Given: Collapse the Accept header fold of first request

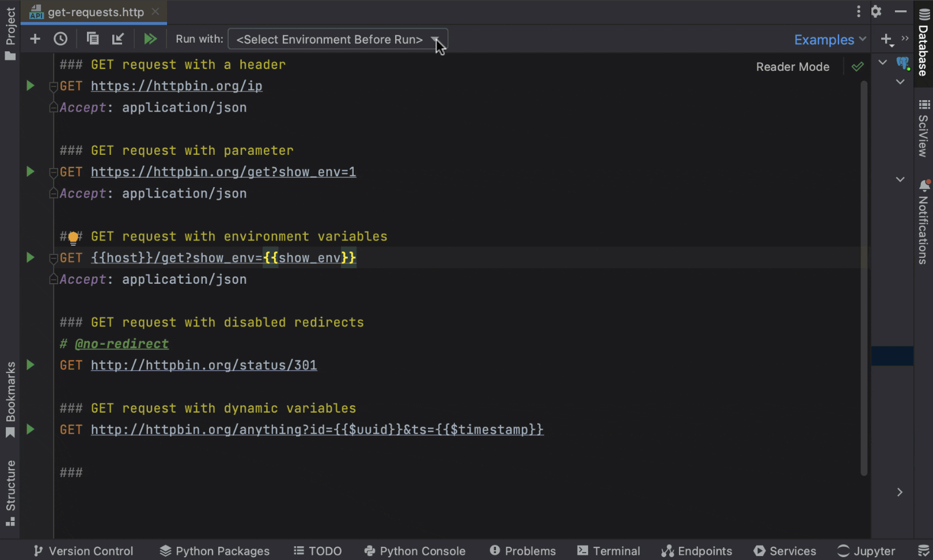Looking at the screenshot, I should pos(53,107).
